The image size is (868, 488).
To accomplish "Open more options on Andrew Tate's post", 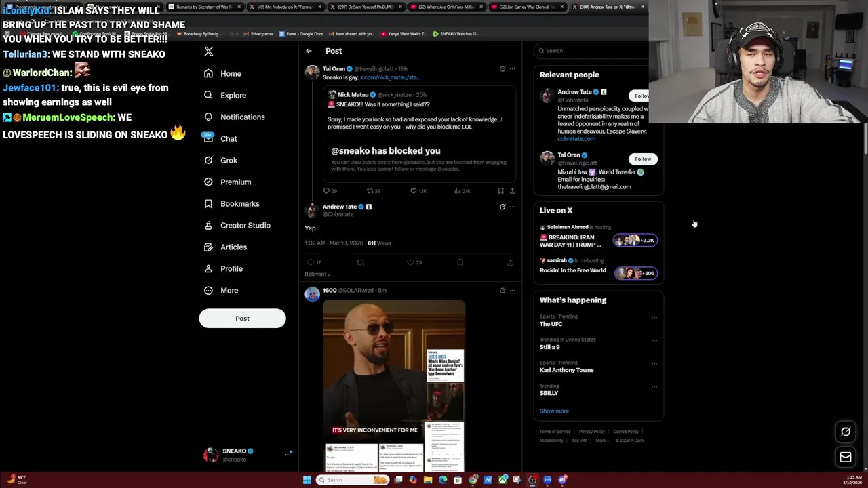I will pyautogui.click(x=513, y=207).
